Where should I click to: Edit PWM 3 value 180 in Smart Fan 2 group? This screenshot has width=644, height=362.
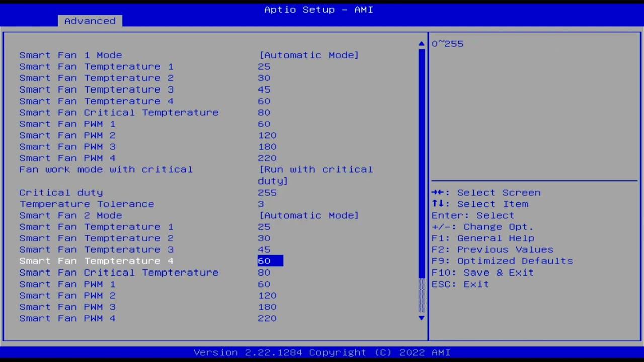click(267, 307)
